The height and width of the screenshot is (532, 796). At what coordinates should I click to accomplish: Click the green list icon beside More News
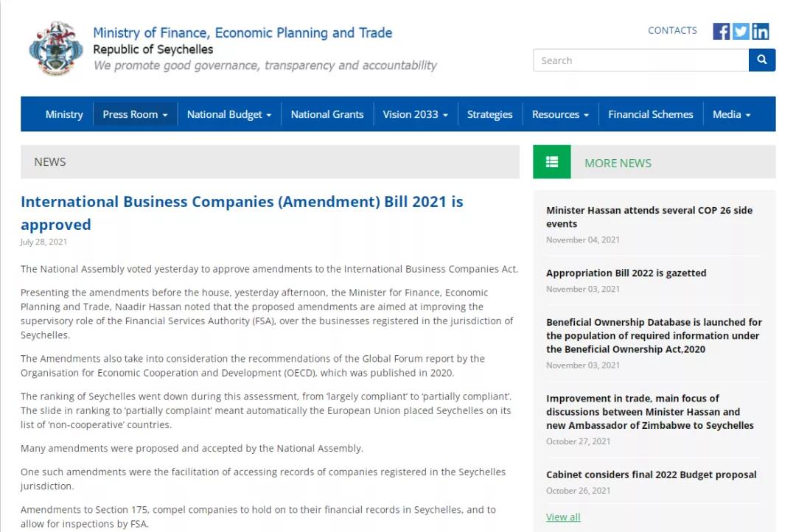coord(552,162)
